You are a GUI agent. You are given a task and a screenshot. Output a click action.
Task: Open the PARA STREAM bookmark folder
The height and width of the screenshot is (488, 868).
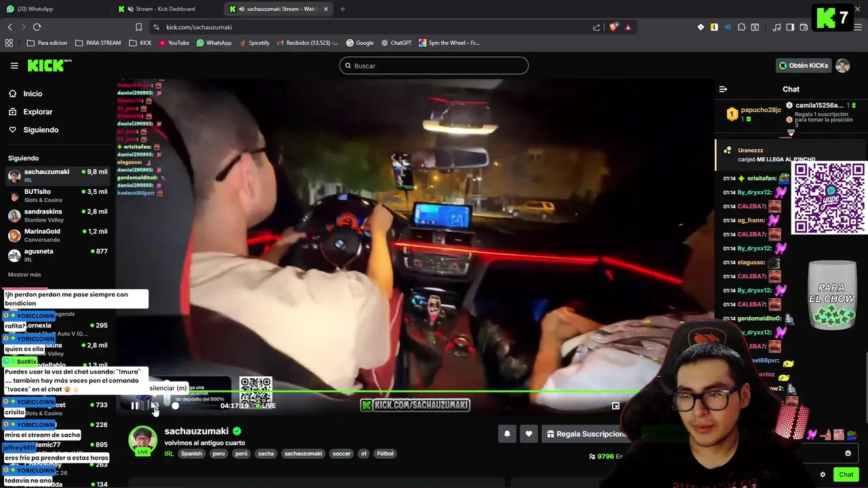(x=98, y=43)
